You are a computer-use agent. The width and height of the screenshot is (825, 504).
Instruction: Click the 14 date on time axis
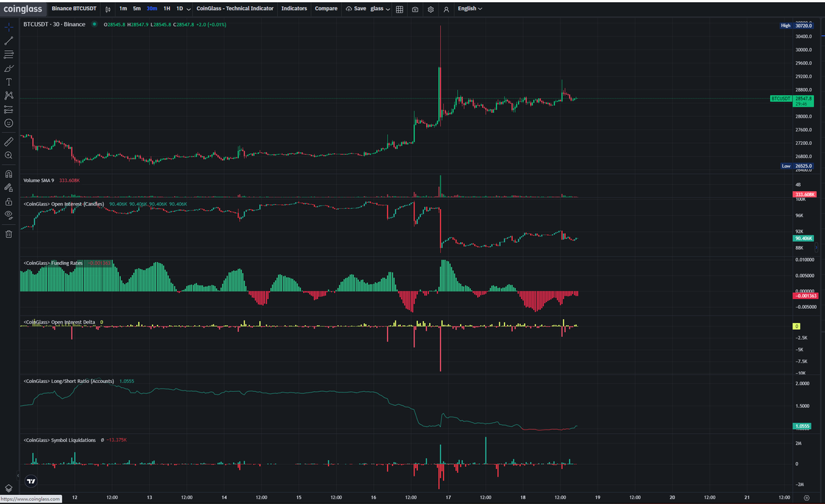tap(224, 497)
